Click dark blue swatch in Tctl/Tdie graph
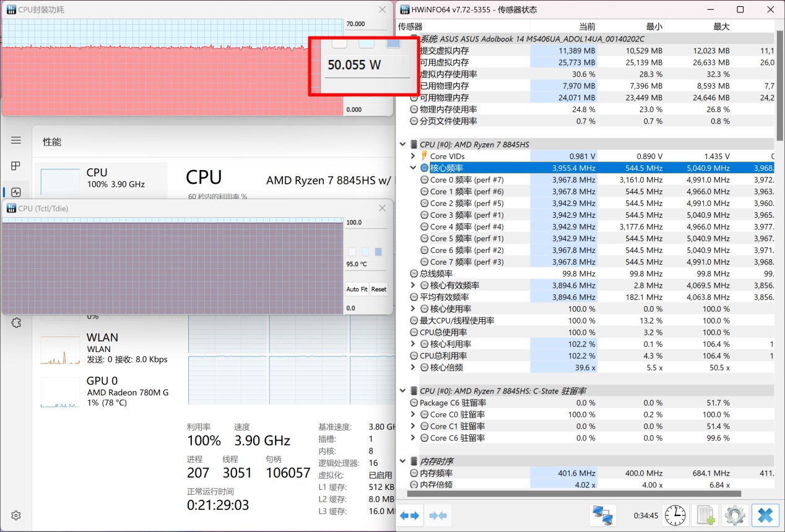The height and width of the screenshot is (532, 785). (x=378, y=252)
